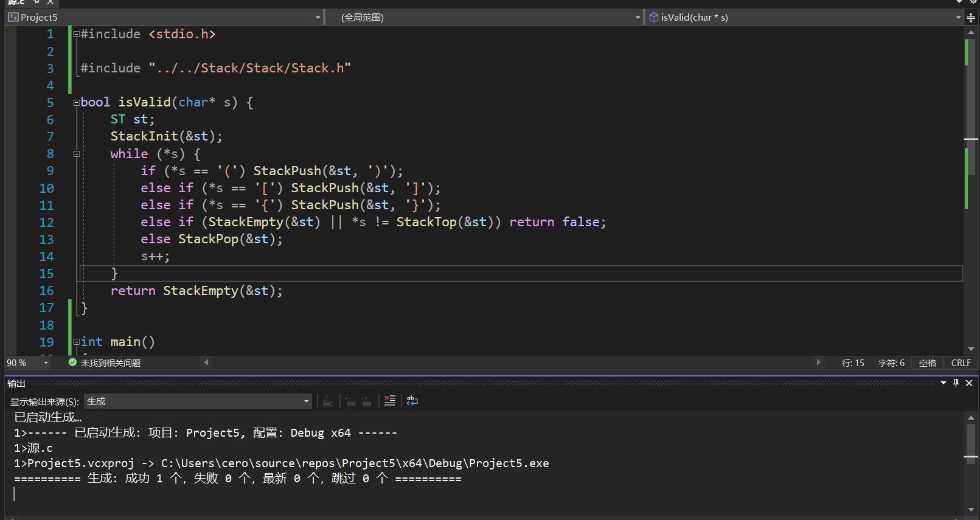Click the 1>源.c output line
The width and height of the screenshot is (980, 520).
33,448
